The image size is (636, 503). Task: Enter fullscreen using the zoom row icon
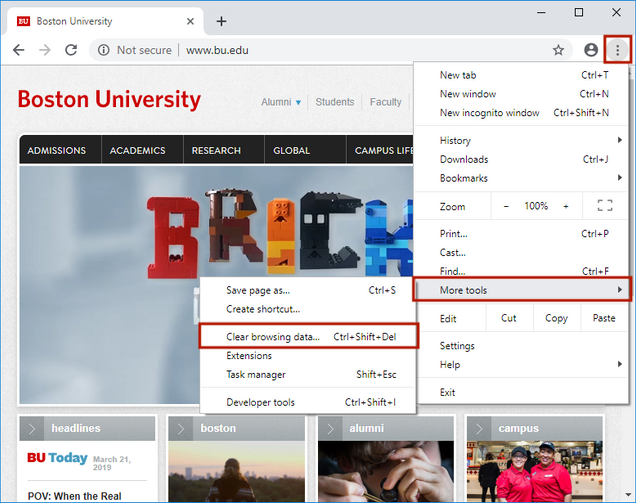pos(604,206)
